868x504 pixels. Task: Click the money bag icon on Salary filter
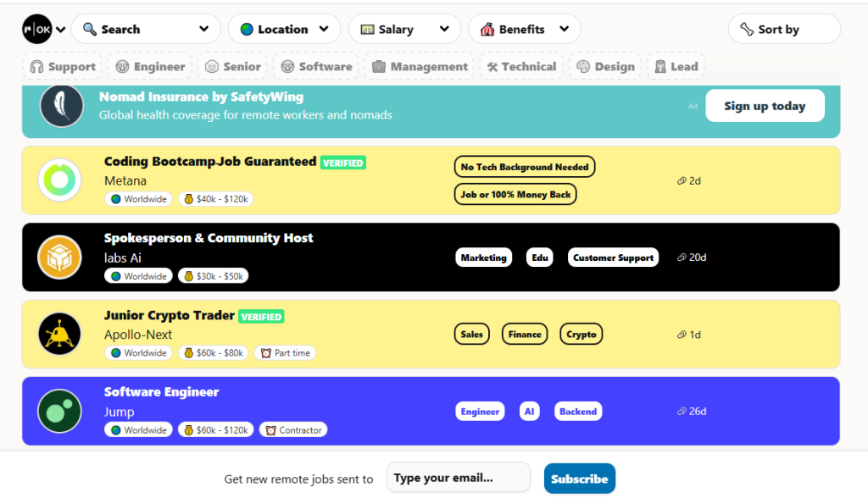(368, 28)
